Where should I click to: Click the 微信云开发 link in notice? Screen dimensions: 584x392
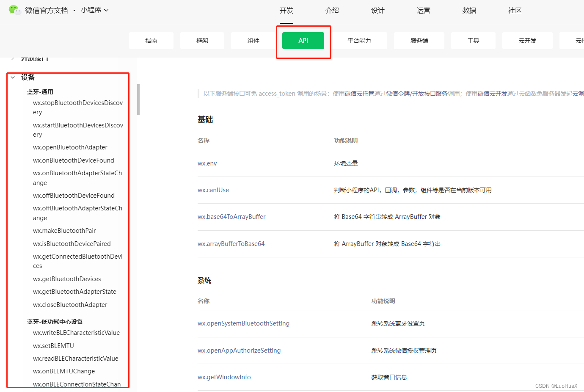click(x=492, y=94)
